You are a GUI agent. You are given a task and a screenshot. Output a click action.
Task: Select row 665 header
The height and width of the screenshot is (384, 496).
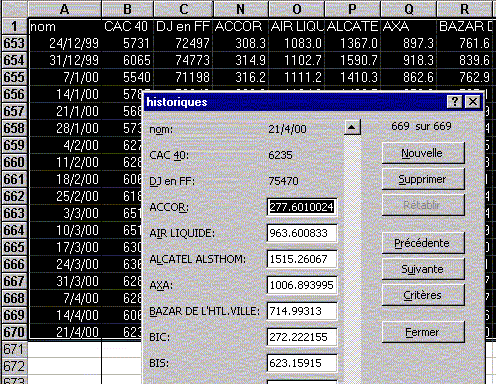pos(14,247)
